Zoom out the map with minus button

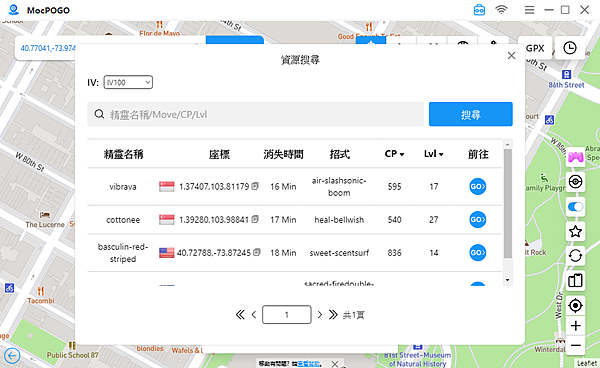576,345
